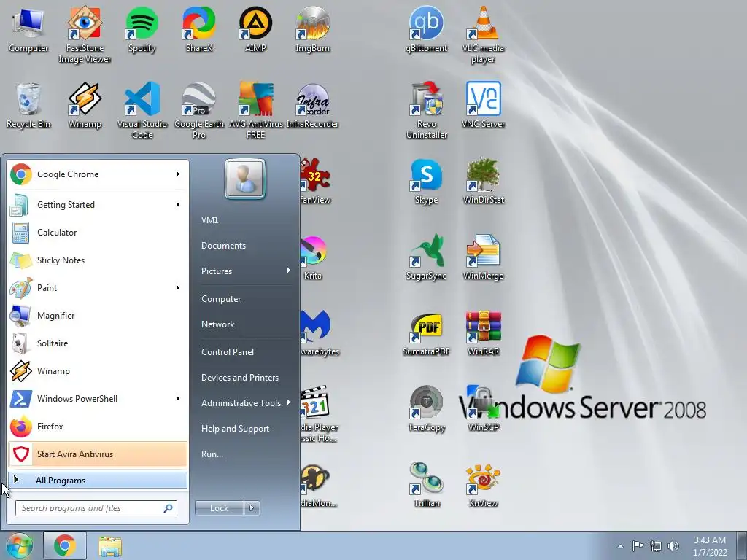Open the VM1 user folder link
Viewport: 747px width, 560px height.
(x=209, y=220)
